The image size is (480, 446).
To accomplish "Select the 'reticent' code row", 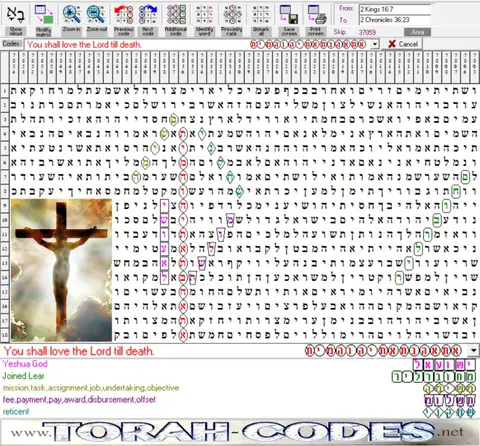I will (240, 412).
